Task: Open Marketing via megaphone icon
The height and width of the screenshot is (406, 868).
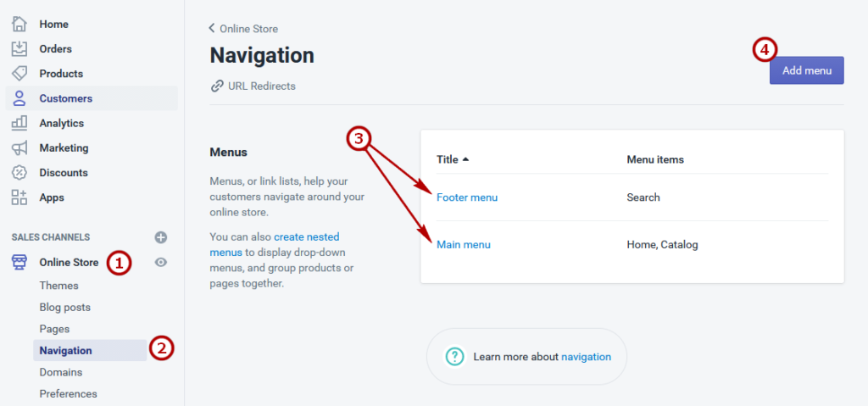Action: click(x=19, y=147)
